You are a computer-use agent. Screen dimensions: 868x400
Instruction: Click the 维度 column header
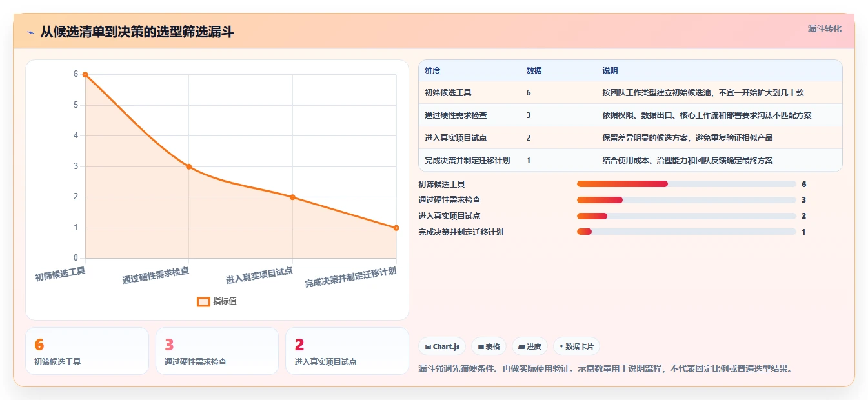432,70
